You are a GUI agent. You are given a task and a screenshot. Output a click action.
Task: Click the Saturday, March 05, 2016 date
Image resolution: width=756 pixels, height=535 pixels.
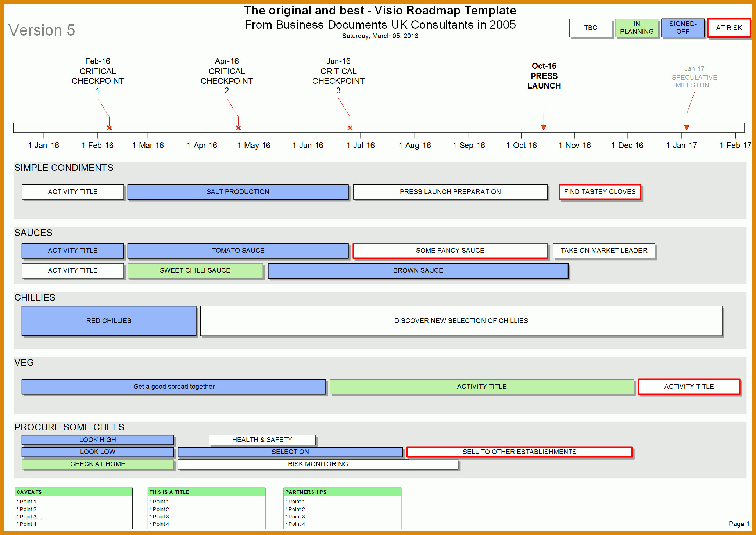380,36
